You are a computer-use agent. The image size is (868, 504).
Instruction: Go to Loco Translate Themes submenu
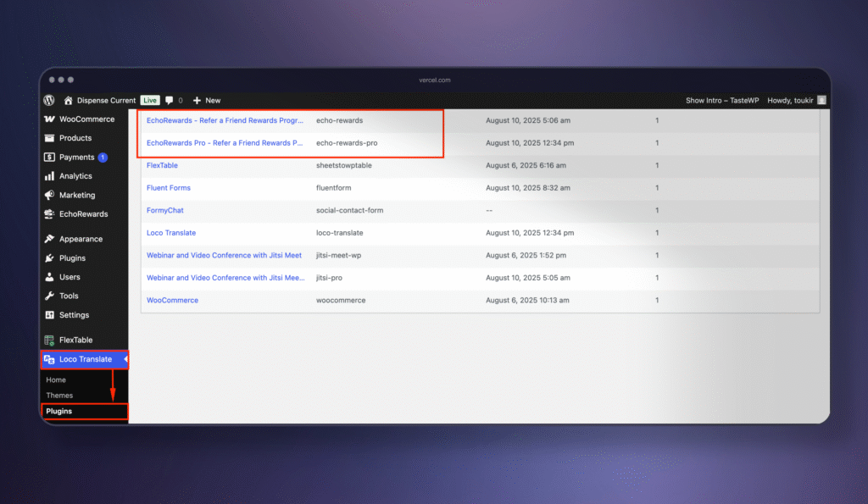59,395
